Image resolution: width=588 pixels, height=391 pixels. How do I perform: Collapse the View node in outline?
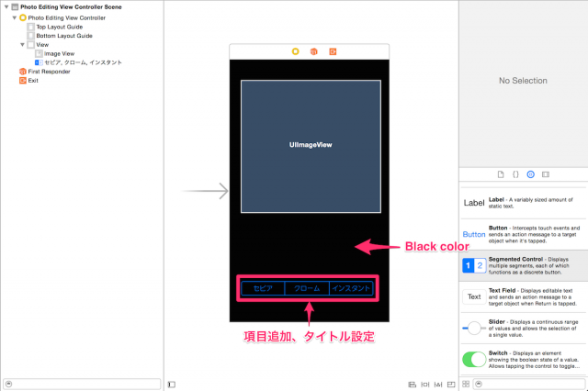[x=22, y=45]
